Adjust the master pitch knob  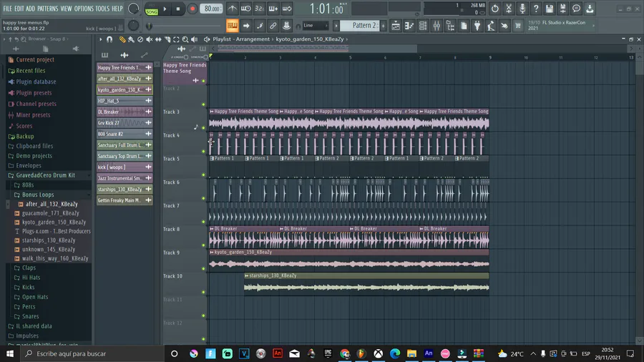pos(134,26)
